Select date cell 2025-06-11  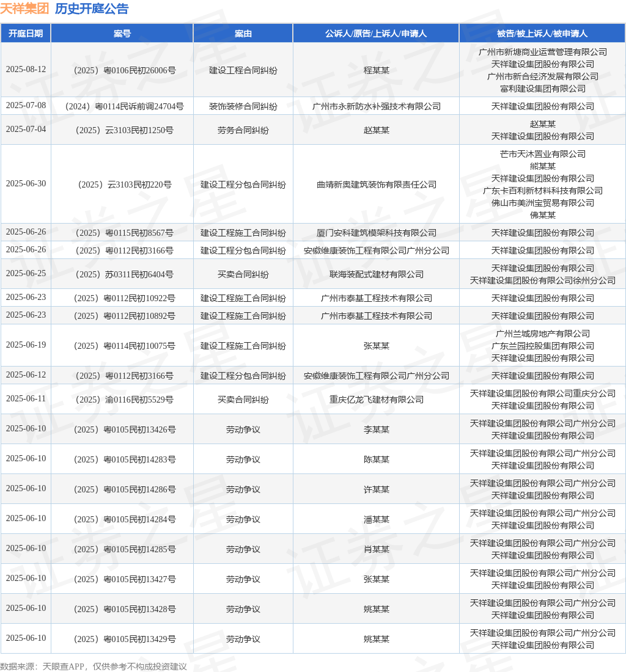(26, 398)
